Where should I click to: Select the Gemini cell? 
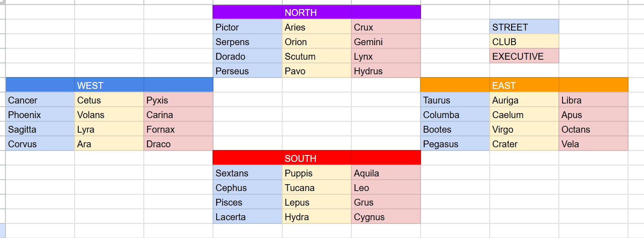point(386,41)
